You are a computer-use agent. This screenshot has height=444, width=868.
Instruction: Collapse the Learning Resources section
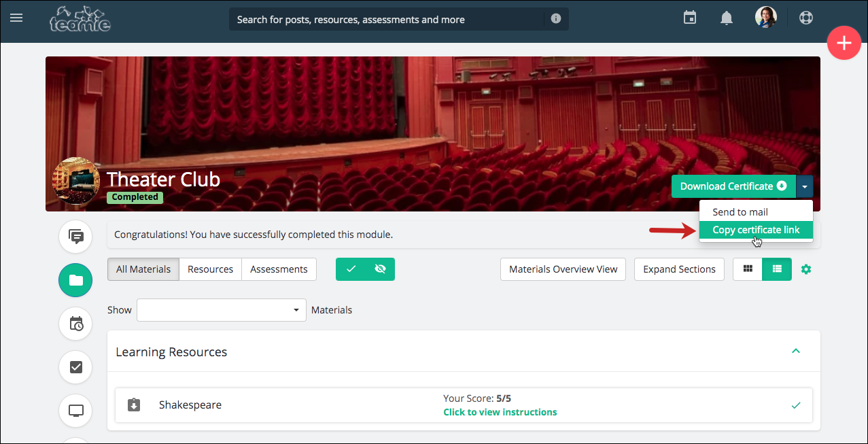pos(796,352)
